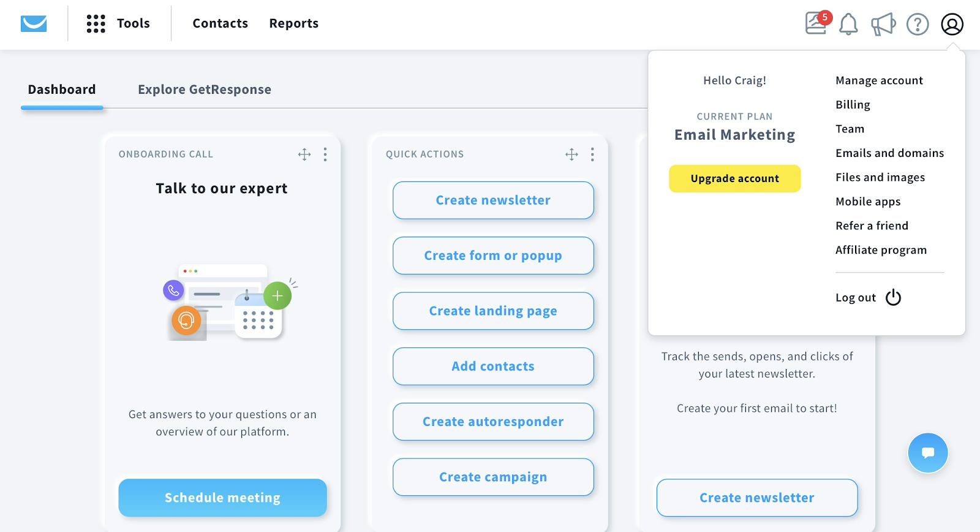Open notifications via the bell icon

click(848, 24)
